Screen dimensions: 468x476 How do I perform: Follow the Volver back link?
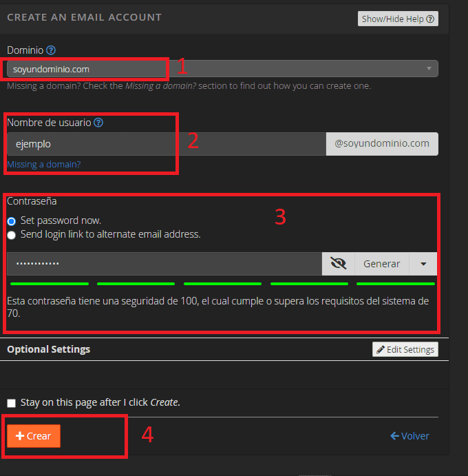pos(409,436)
